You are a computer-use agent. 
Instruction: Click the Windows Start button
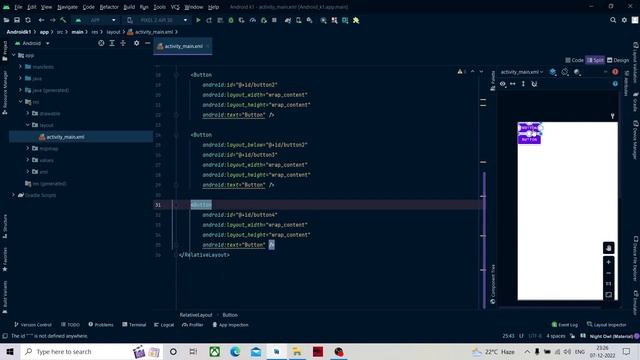[10, 351]
